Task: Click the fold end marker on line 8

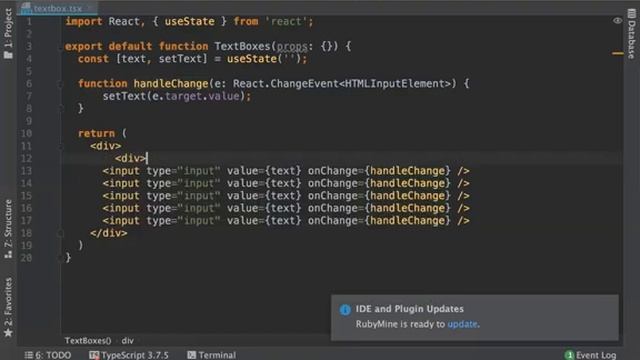Action: point(60,109)
